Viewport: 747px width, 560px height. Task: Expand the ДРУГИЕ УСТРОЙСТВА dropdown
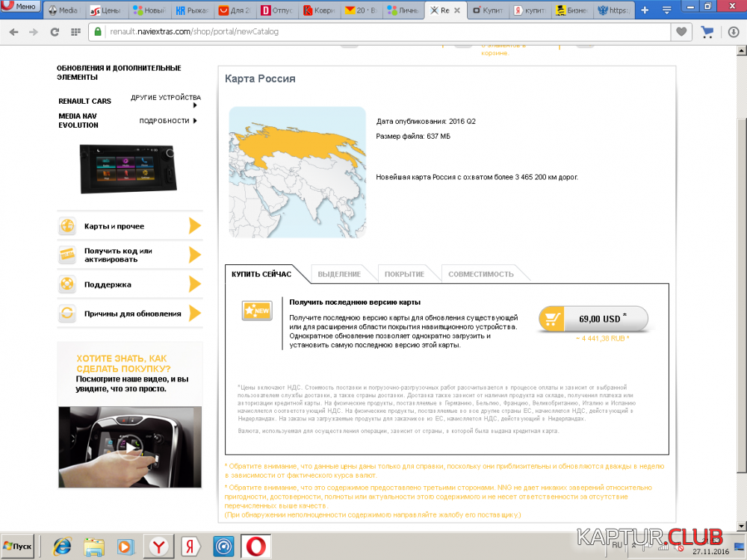[166, 98]
